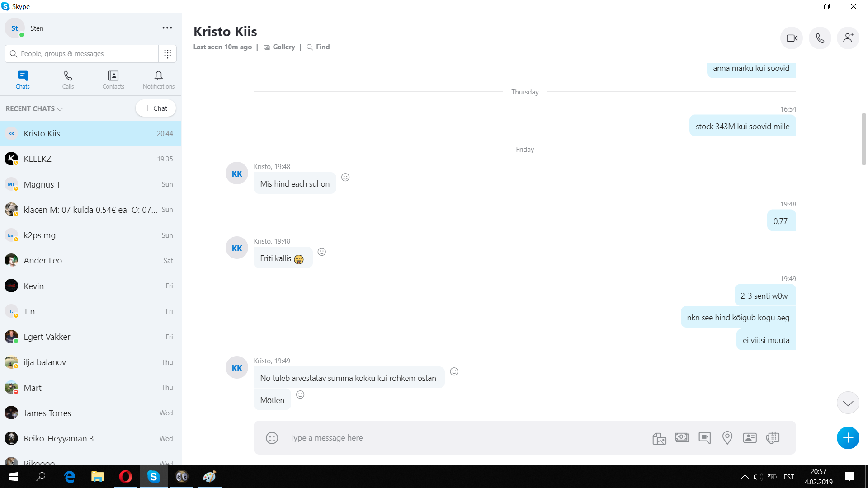The image size is (868, 488).
Task: Click the share contact card icon
Action: pos(750,437)
